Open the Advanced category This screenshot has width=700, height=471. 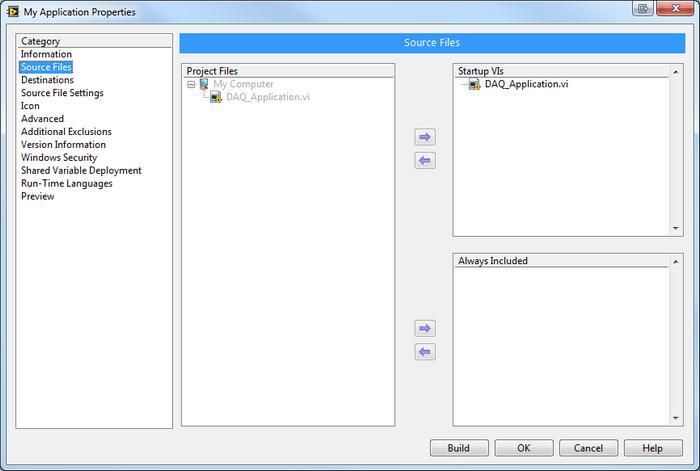42,119
